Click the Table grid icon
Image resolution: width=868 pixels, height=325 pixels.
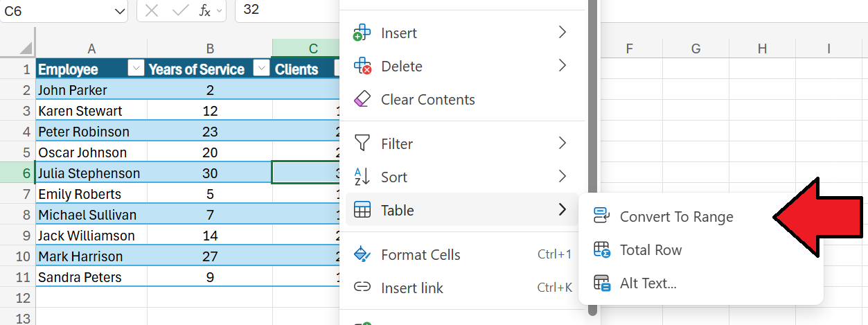coord(362,210)
